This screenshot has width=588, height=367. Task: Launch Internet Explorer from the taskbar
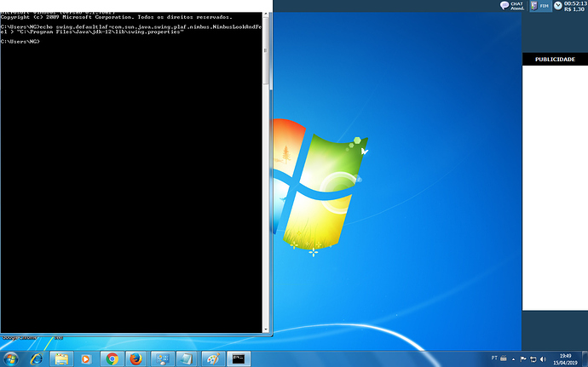(37, 358)
